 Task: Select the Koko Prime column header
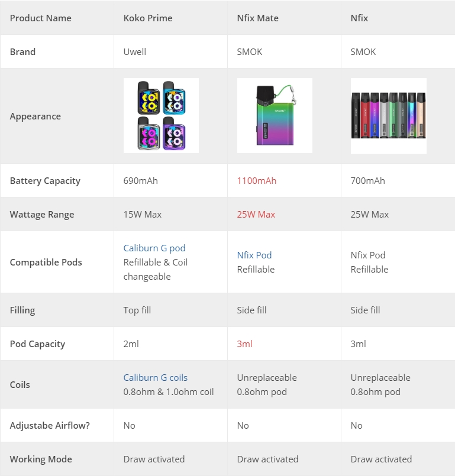pos(148,18)
